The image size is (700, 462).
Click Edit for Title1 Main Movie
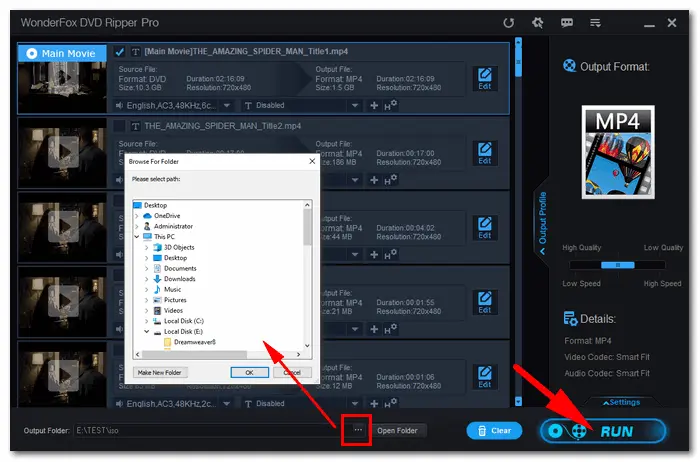click(485, 79)
